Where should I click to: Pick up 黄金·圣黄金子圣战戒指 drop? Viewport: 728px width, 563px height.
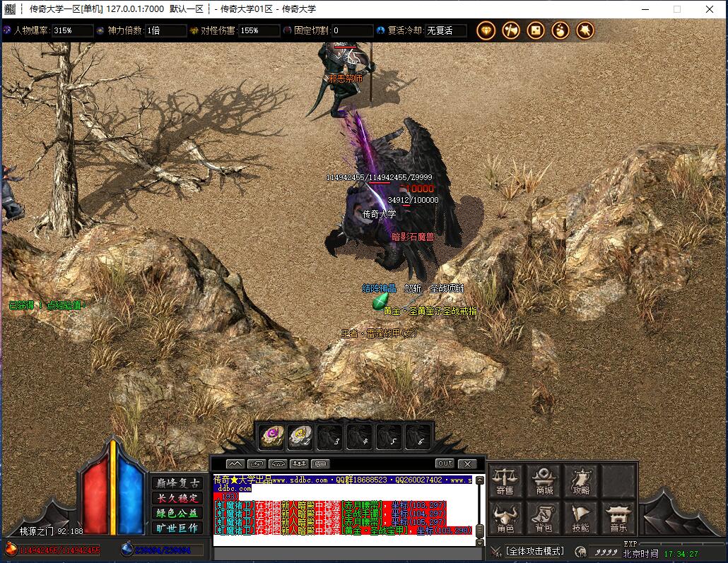(430, 311)
